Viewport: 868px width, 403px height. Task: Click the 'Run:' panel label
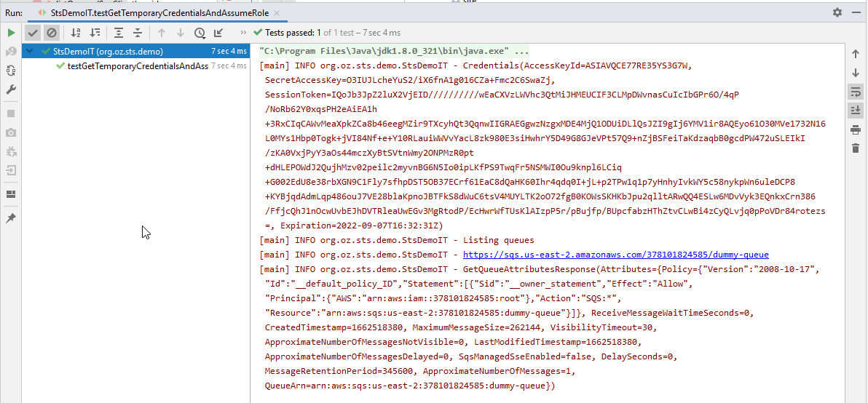coord(13,12)
